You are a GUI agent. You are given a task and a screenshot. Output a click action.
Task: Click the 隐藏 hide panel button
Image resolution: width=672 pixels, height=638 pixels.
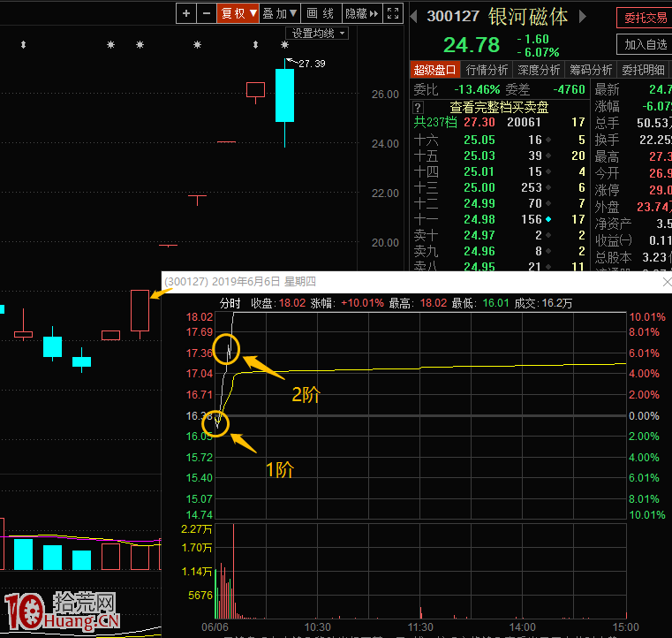[x=362, y=14]
